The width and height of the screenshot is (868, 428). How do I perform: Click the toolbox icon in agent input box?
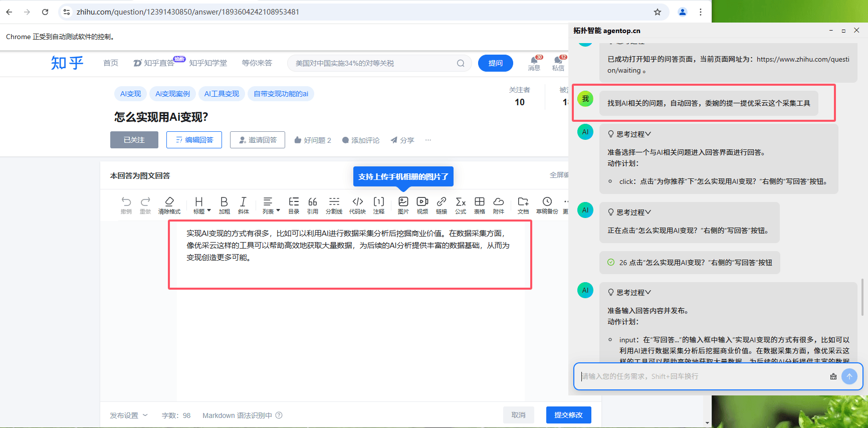pos(833,376)
